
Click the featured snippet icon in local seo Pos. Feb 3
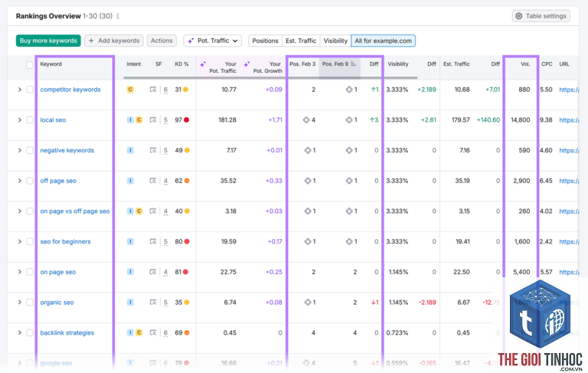pyautogui.click(x=306, y=120)
